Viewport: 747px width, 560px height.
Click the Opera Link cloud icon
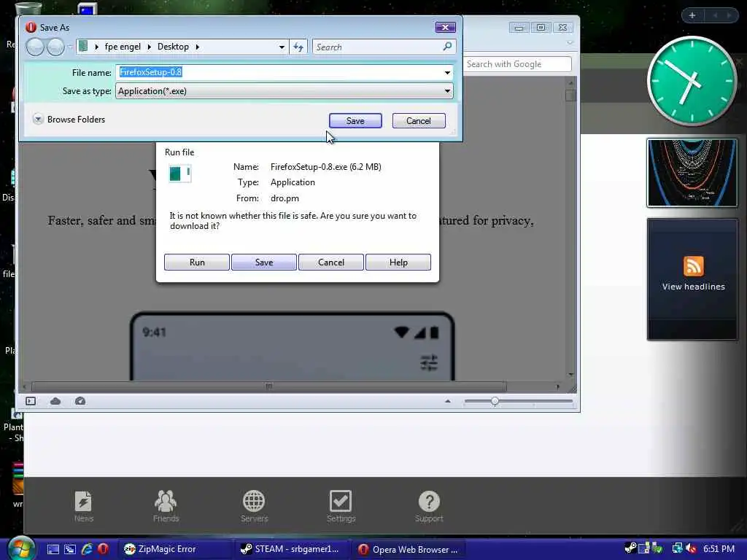55,402
